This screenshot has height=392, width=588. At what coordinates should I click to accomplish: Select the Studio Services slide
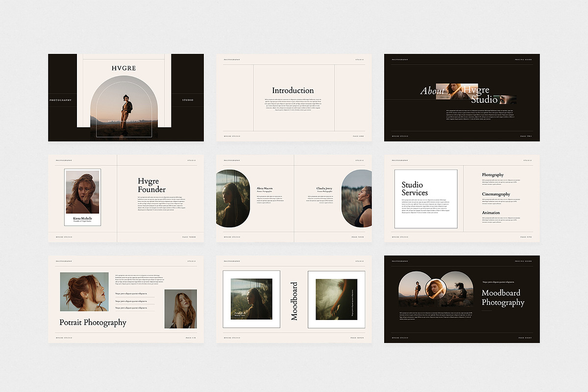462,198
